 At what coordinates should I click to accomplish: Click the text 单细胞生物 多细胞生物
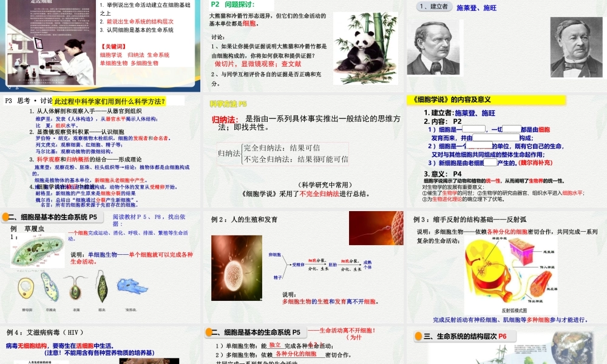coord(129,63)
